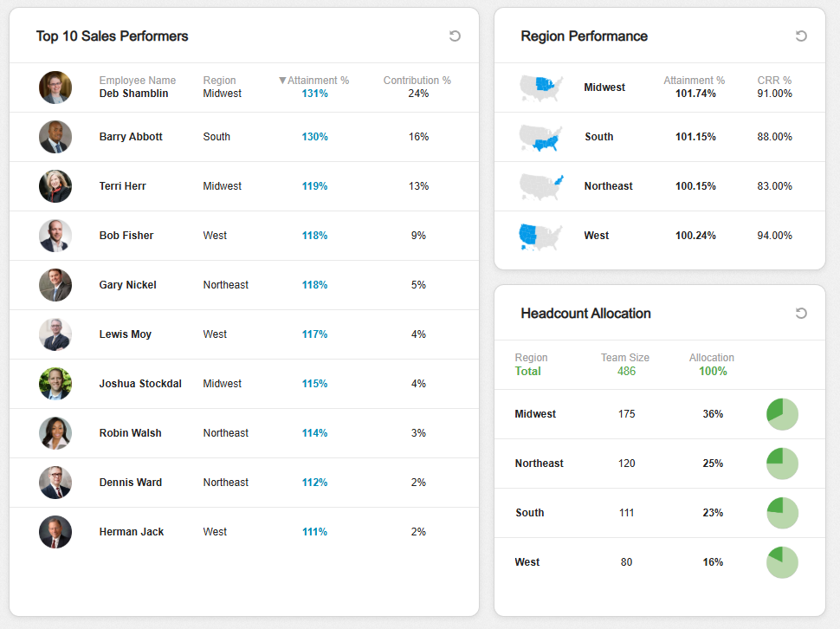Click Barry Abbott's profile photo
The width and height of the screenshot is (840, 629).
(x=55, y=137)
